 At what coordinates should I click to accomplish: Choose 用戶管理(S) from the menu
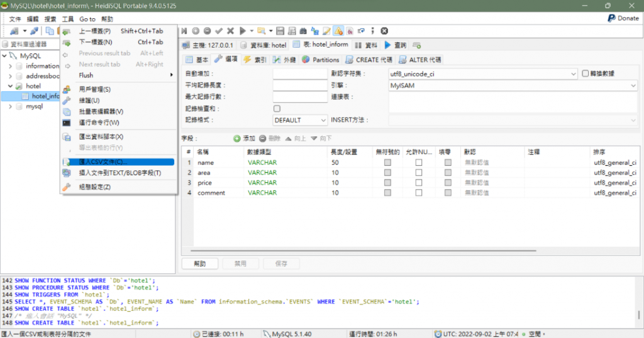(x=119, y=89)
